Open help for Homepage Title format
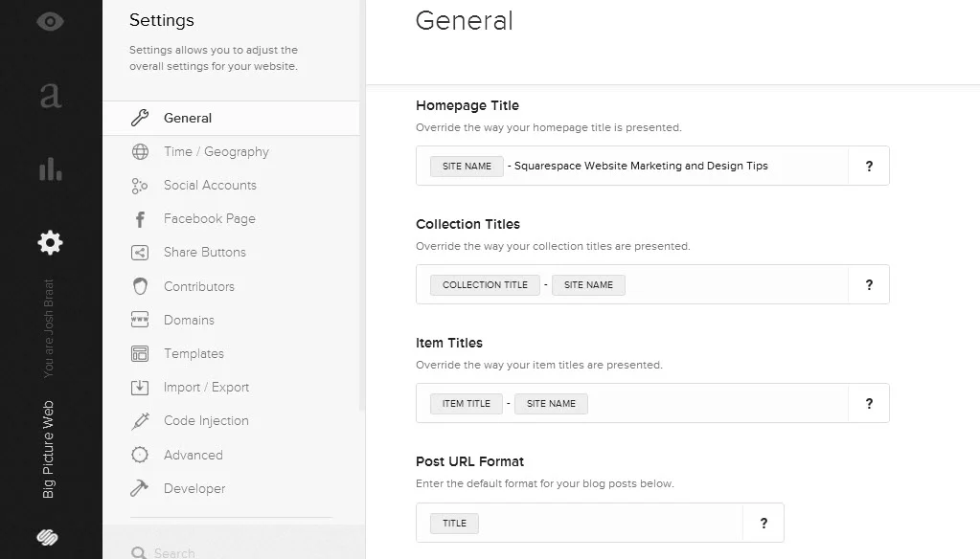 tap(868, 166)
